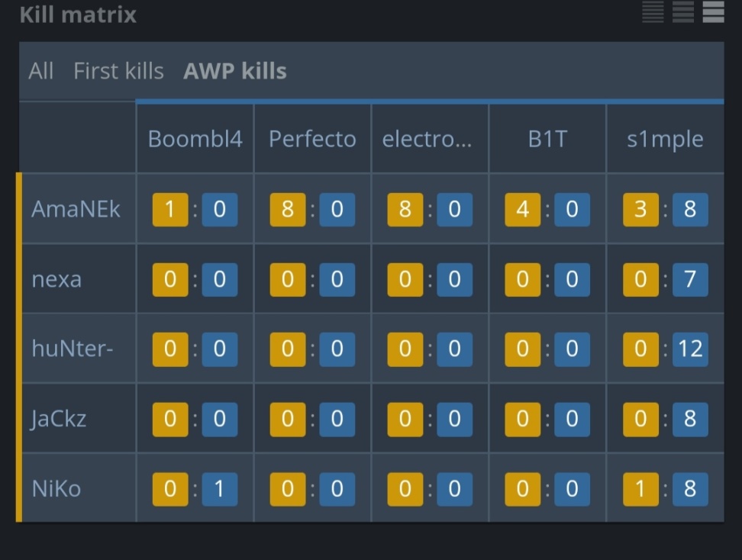Click the B1T column header

pyautogui.click(x=547, y=139)
